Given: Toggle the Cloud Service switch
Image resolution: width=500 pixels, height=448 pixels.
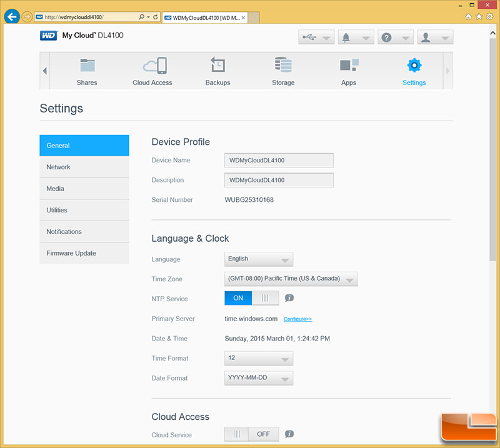Looking at the screenshot, I should (x=252, y=434).
